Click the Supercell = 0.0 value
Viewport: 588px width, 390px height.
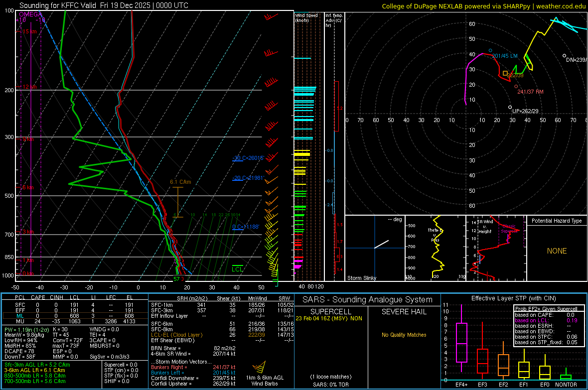(x=121, y=365)
